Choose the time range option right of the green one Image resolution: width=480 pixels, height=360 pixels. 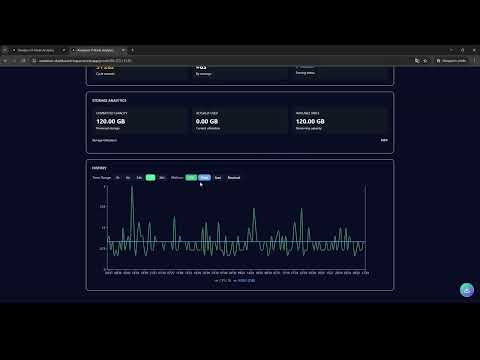[162, 178]
